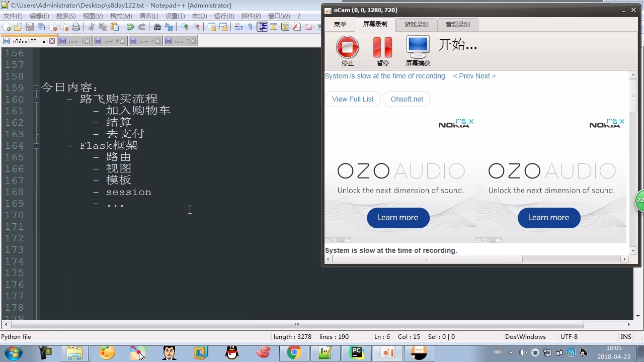
Task: Collapse the Flask框架 fold marker on line 164
Action: 36,146
